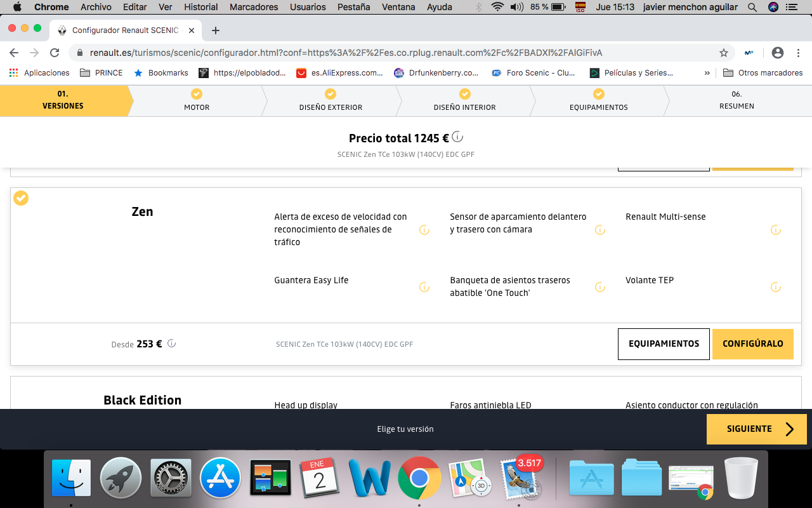
Task: Open Foro Scenic bookmark
Action: (x=534, y=73)
